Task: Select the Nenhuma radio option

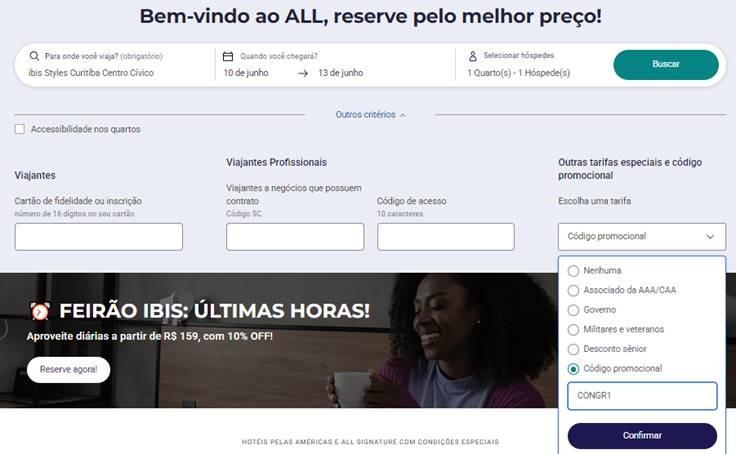Action: pos(573,271)
